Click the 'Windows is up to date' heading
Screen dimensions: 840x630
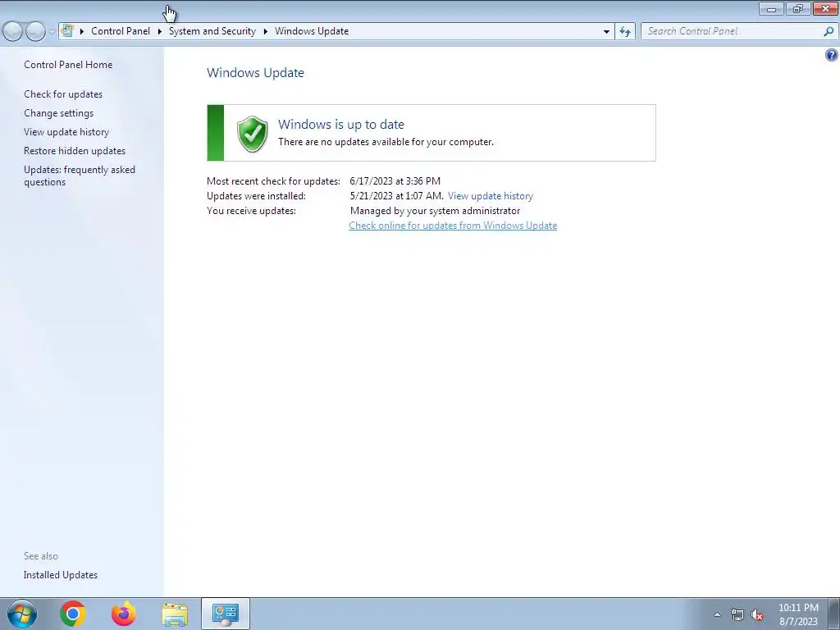point(341,125)
